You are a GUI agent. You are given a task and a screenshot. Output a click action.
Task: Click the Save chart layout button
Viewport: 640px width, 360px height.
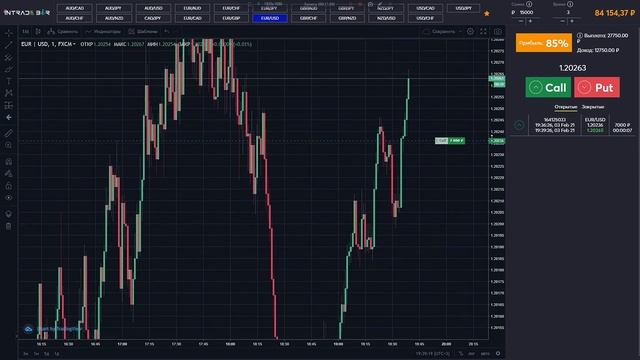(440, 31)
